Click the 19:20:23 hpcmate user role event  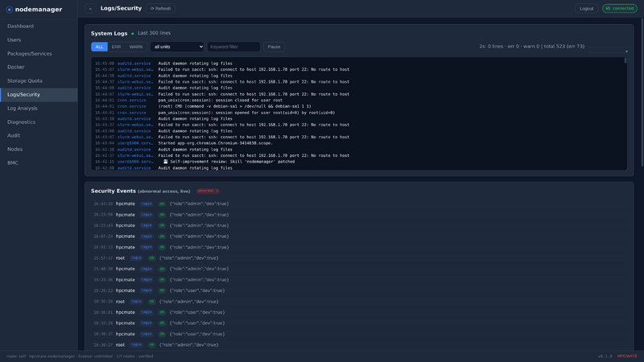coord(359,290)
